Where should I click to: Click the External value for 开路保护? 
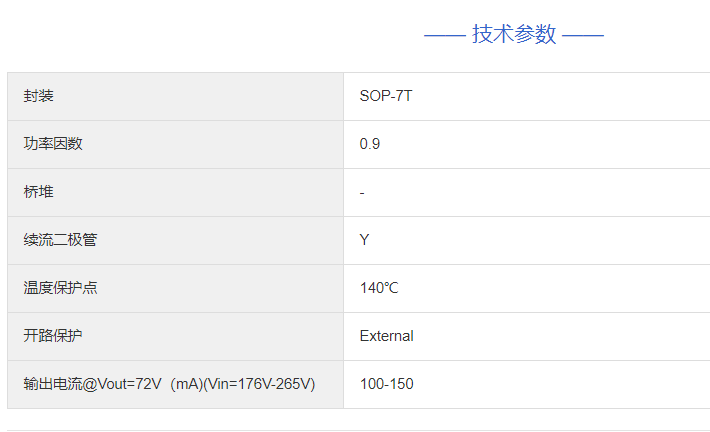[386, 336]
